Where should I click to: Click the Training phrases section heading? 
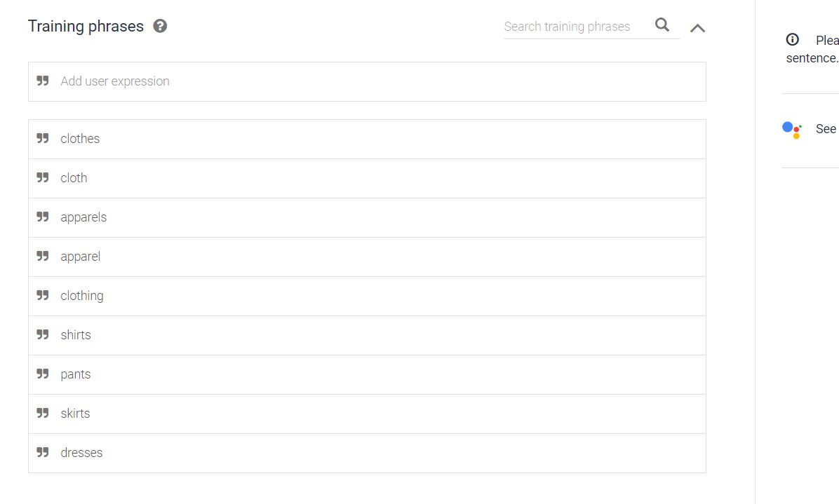86,26
